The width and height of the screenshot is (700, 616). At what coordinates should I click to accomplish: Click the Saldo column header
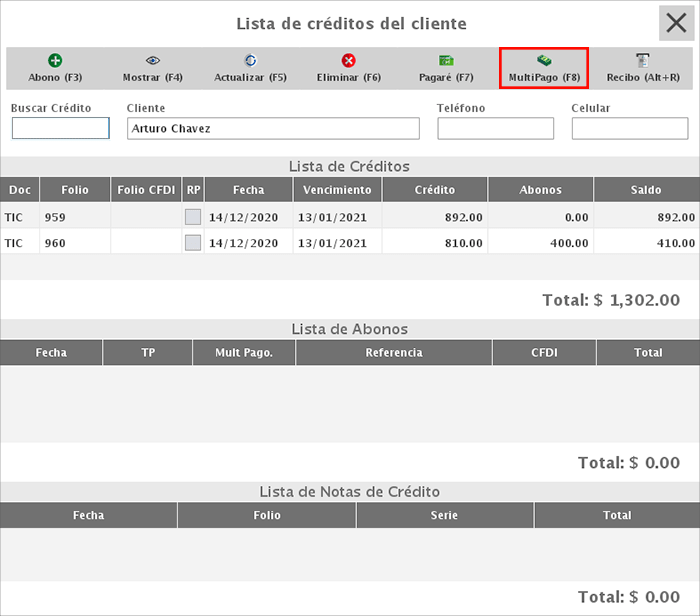pos(646,190)
